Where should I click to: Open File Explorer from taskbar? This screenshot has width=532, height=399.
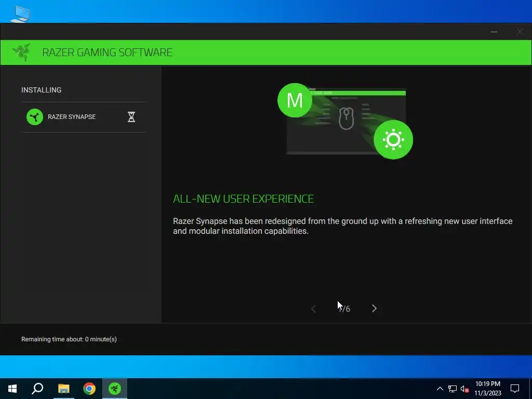(63, 389)
